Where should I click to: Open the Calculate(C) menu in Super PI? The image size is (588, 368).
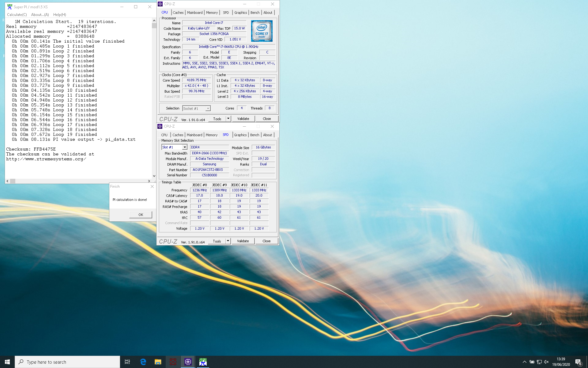pos(17,15)
